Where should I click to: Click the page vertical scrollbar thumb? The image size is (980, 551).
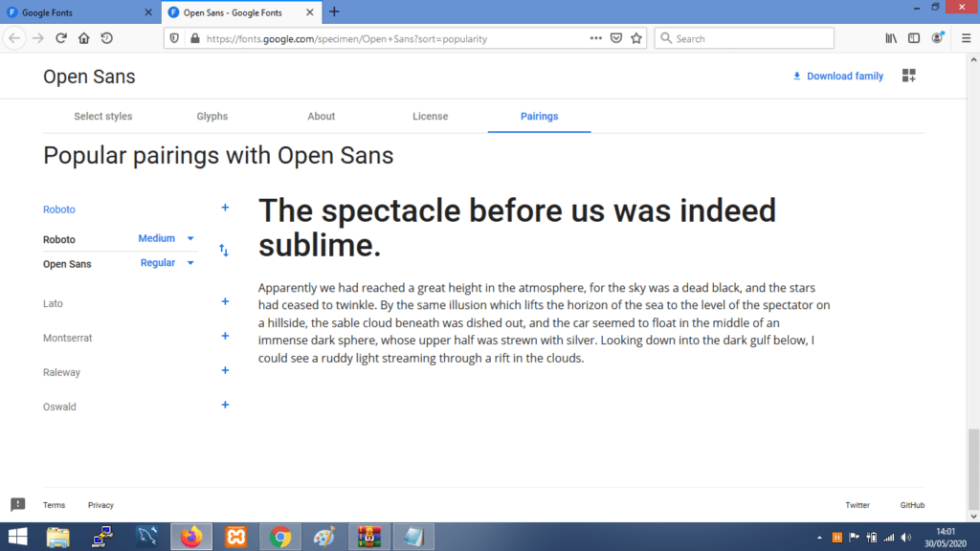coord(973,469)
